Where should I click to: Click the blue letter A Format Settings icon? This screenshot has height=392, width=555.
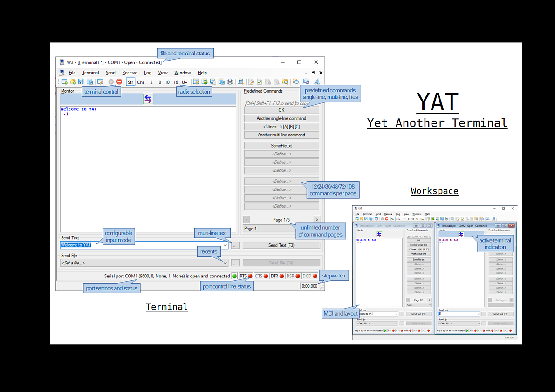[x=317, y=82]
